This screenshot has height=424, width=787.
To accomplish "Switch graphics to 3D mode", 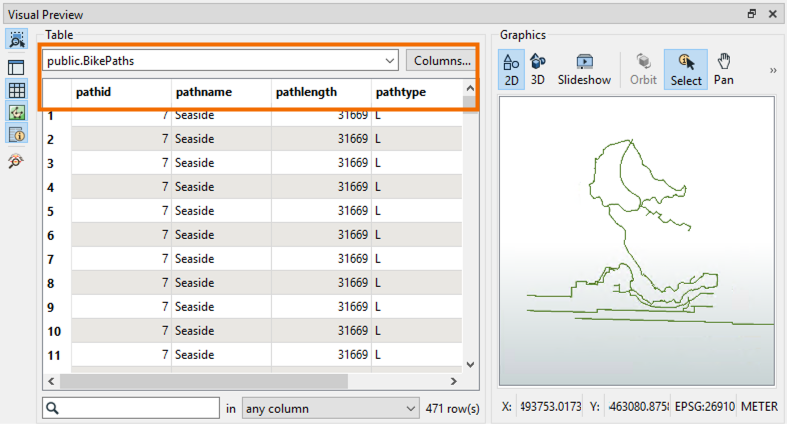I will 538,70.
